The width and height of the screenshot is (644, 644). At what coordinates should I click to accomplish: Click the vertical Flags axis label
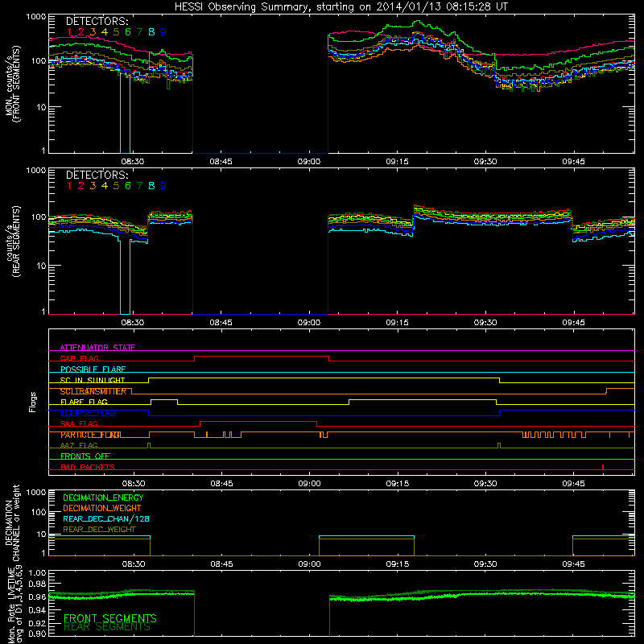(x=33, y=402)
